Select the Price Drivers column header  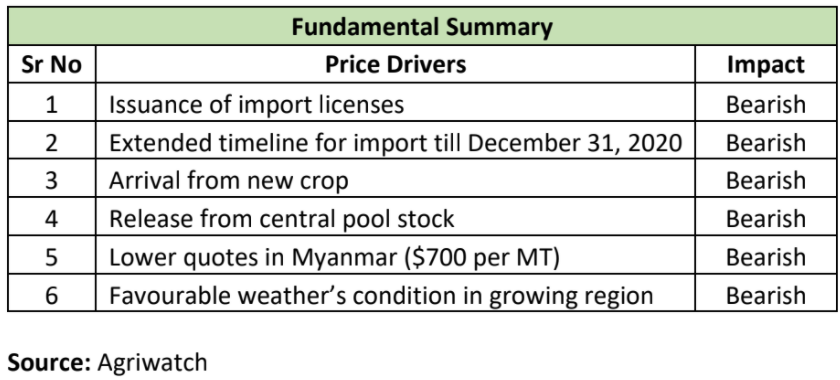(x=395, y=64)
